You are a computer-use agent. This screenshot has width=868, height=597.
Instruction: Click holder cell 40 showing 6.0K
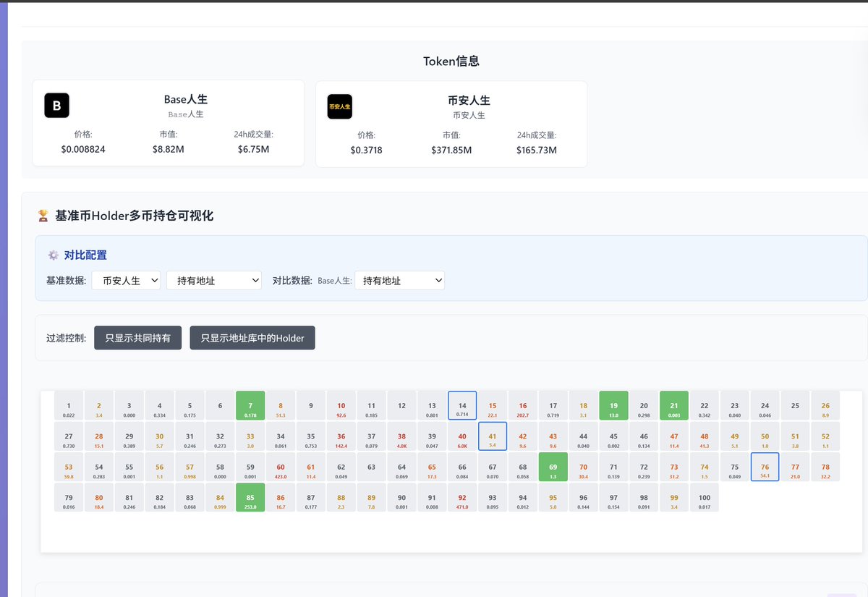pyautogui.click(x=462, y=436)
